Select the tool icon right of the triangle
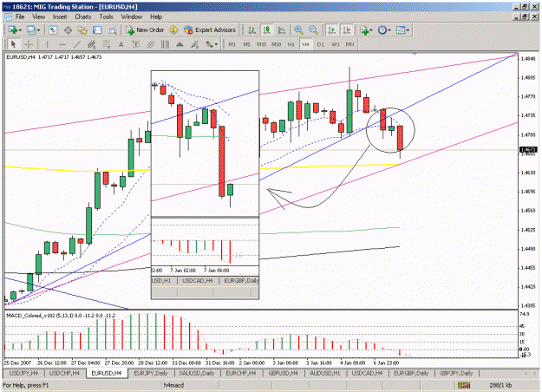 coord(195,44)
